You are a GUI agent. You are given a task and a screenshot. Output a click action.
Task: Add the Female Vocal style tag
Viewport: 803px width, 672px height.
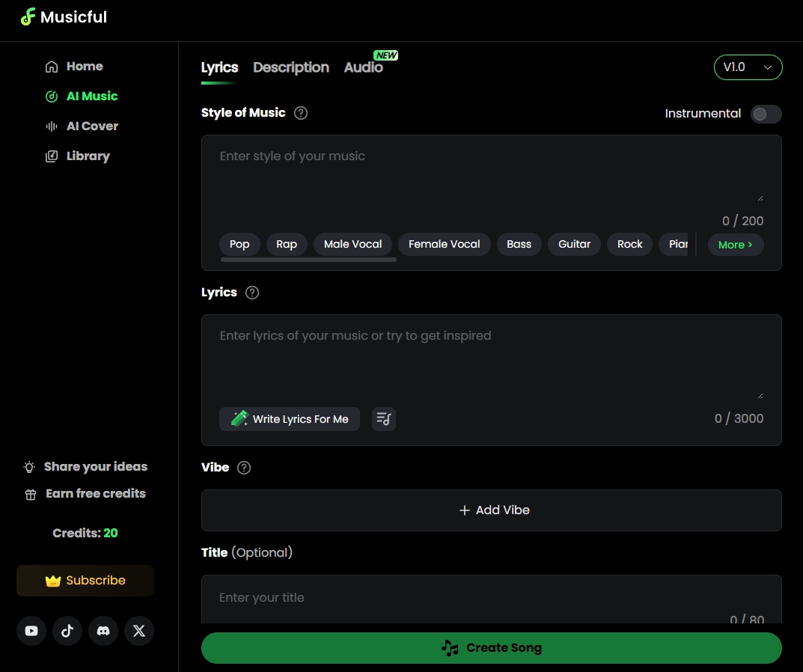pos(444,244)
